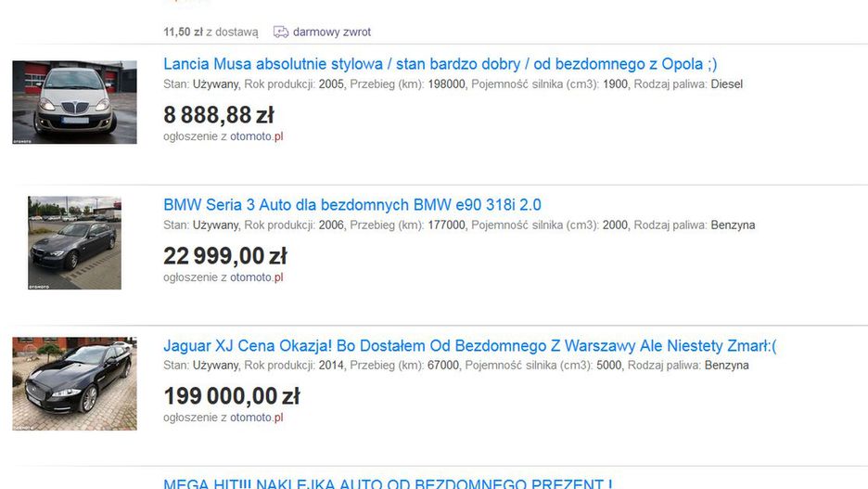The height and width of the screenshot is (489, 868).
Task: Click the 198000 mileage on Lancia listing
Action: coord(446,84)
